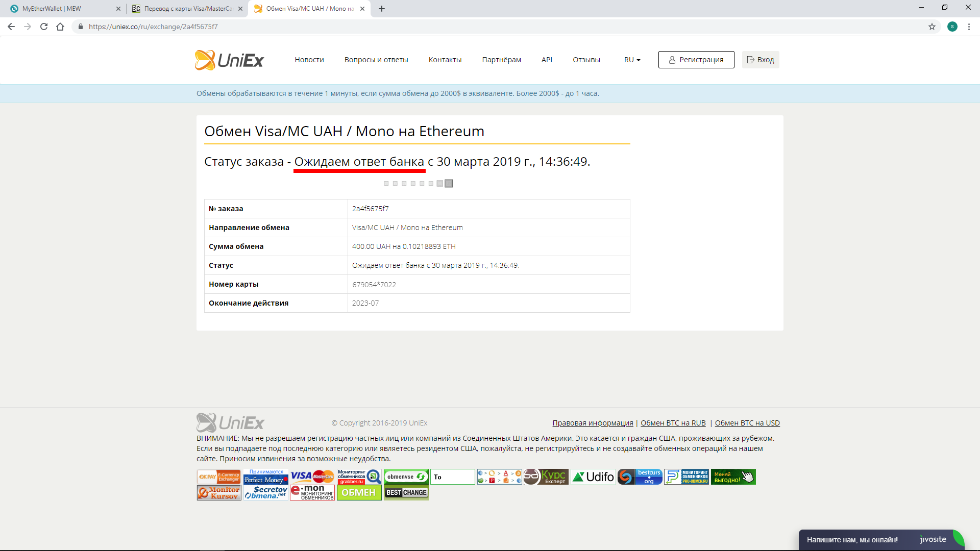Open the Secretov Obmena badge

[266, 493]
